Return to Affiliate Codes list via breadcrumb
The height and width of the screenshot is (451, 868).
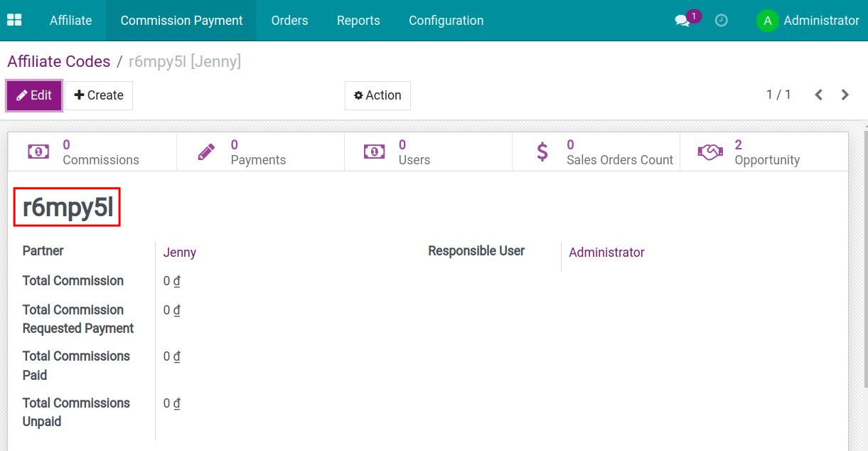click(58, 61)
